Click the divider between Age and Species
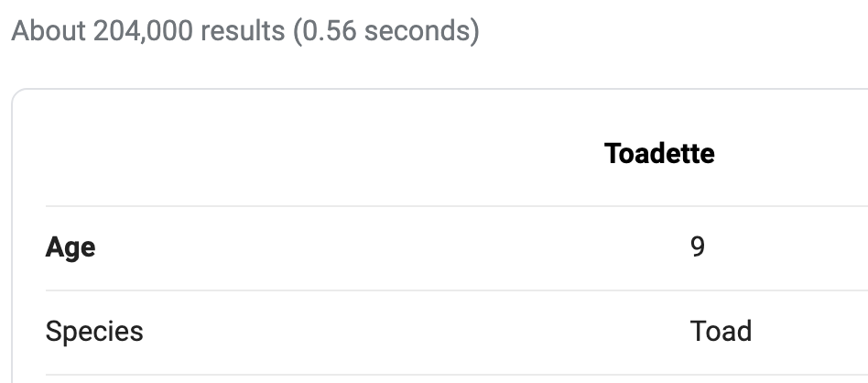The width and height of the screenshot is (868, 383). tap(457, 290)
